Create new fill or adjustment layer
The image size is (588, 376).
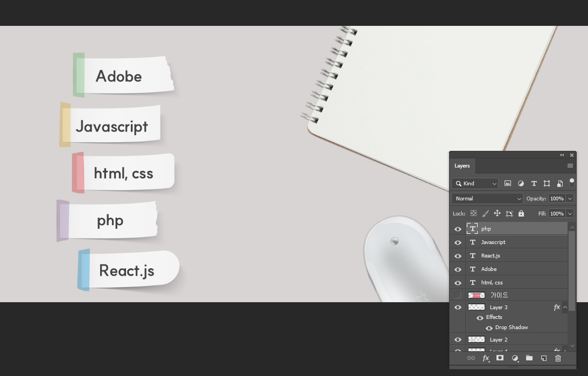[515, 358]
